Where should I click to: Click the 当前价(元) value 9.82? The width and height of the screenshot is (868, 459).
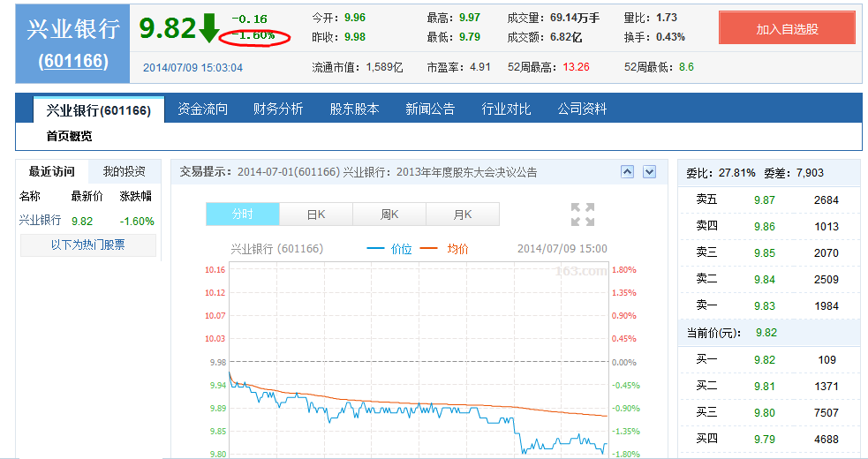tap(766, 333)
